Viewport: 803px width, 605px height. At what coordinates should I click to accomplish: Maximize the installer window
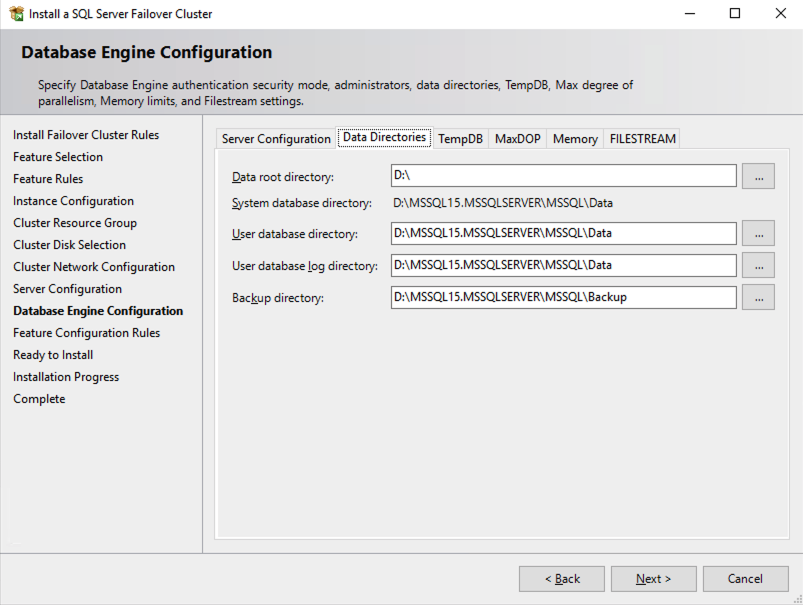click(x=735, y=14)
